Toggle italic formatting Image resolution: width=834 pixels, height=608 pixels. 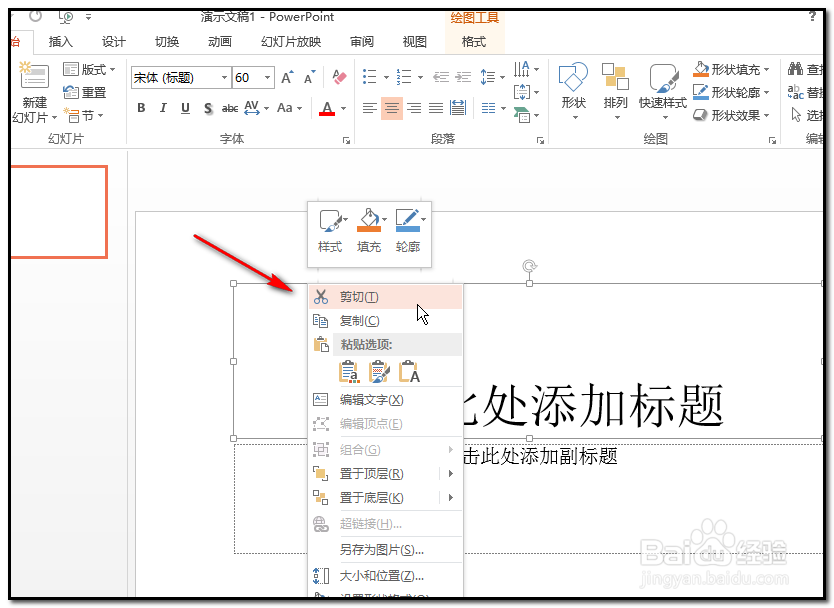pyautogui.click(x=163, y=108)
